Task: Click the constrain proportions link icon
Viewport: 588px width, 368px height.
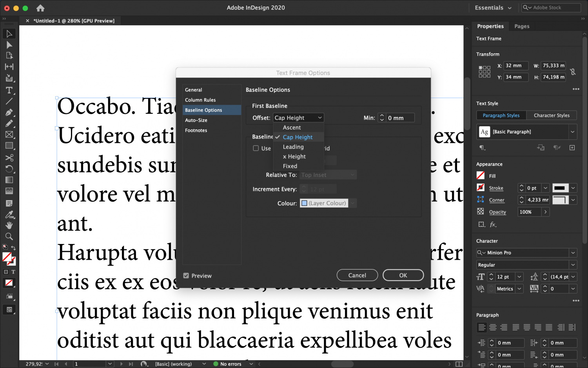Action: pos(573,72)
